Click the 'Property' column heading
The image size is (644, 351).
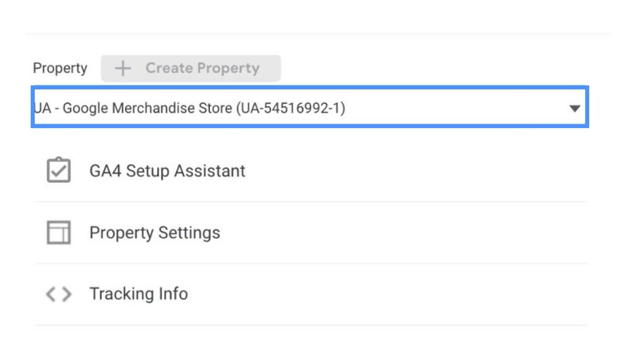coord(60,69)
